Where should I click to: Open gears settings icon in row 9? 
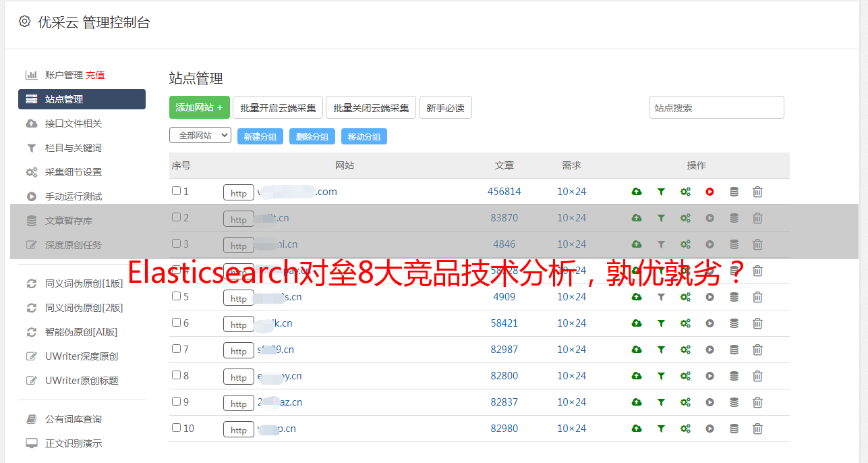(x=685, y=402)
